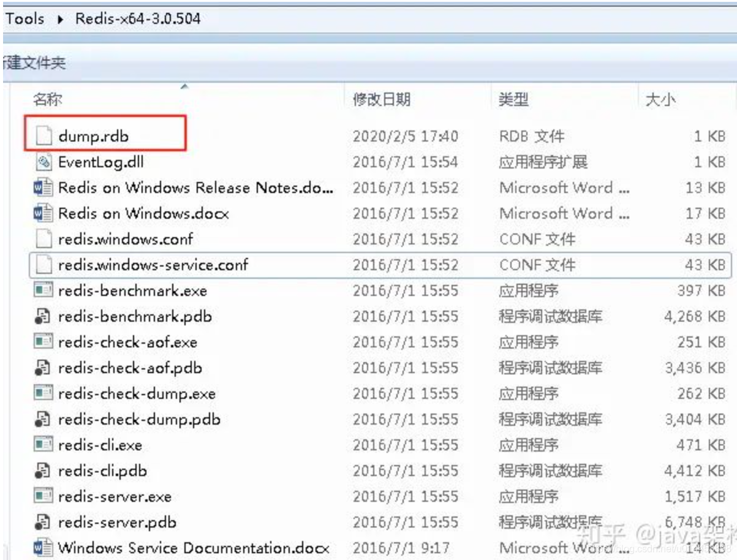Click the redis-check-dump.pdb database icon
This screenshot has height=560, width=737.
[43, 419]
